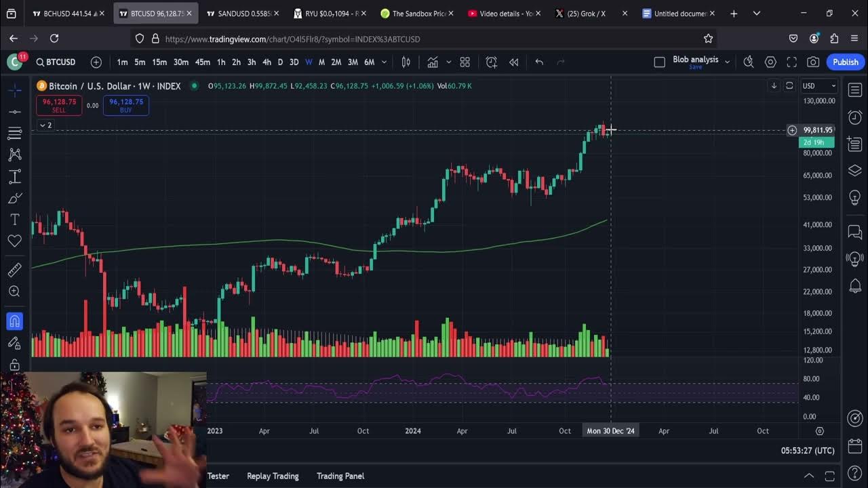This screenshot has height=488, width=868.
Task: Open the watchlist panel
Action: pyautogui.click(x=855, y=89)
